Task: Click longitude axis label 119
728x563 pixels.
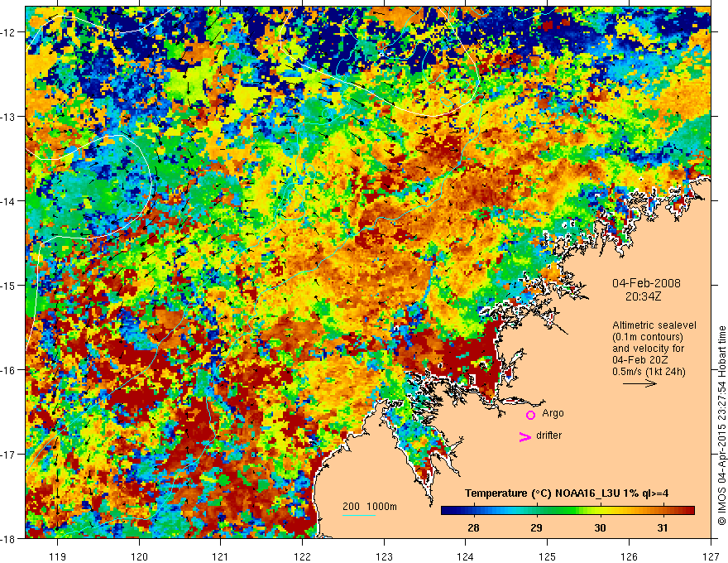Action: coord(58,556)
